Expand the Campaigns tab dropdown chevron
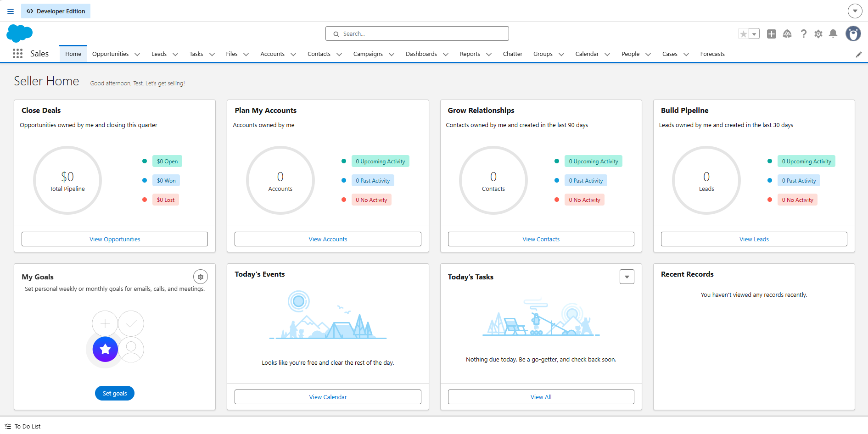868x434 pixels. pos(392,54)
